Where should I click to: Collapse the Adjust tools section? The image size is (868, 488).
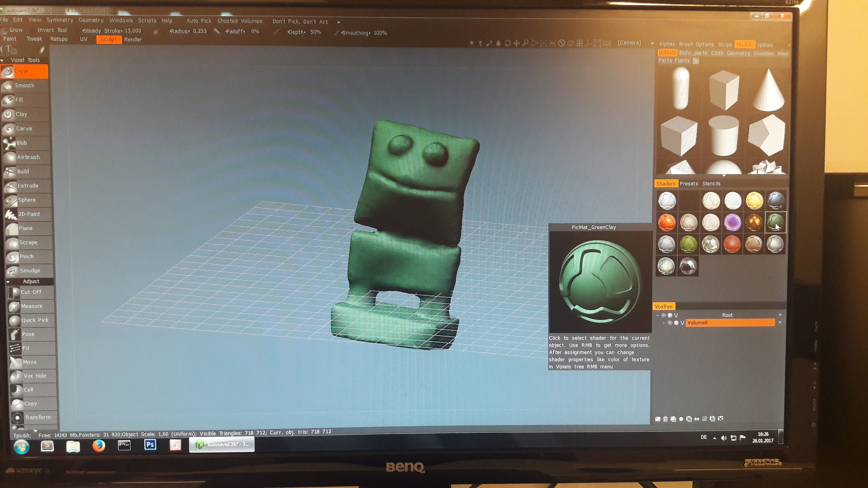[8, 282]
